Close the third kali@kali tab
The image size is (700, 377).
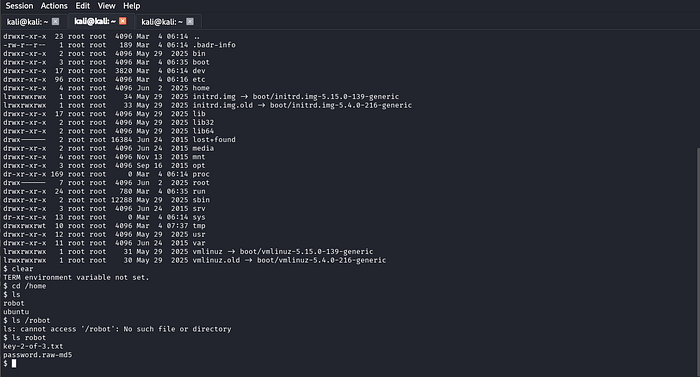190,21
